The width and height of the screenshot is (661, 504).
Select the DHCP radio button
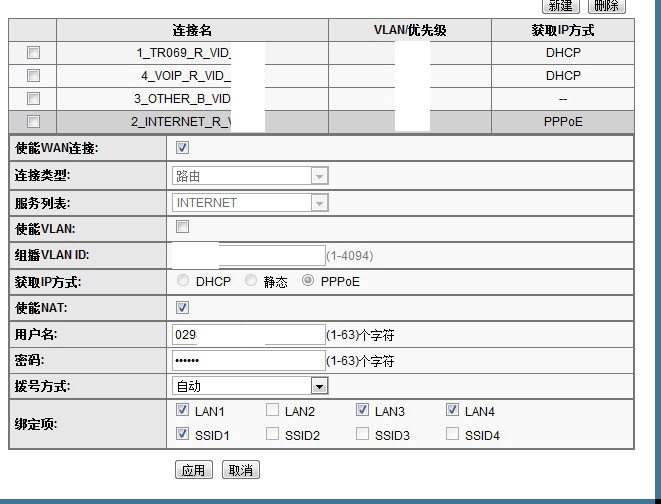pyautogui.click(x=183, y=281)
